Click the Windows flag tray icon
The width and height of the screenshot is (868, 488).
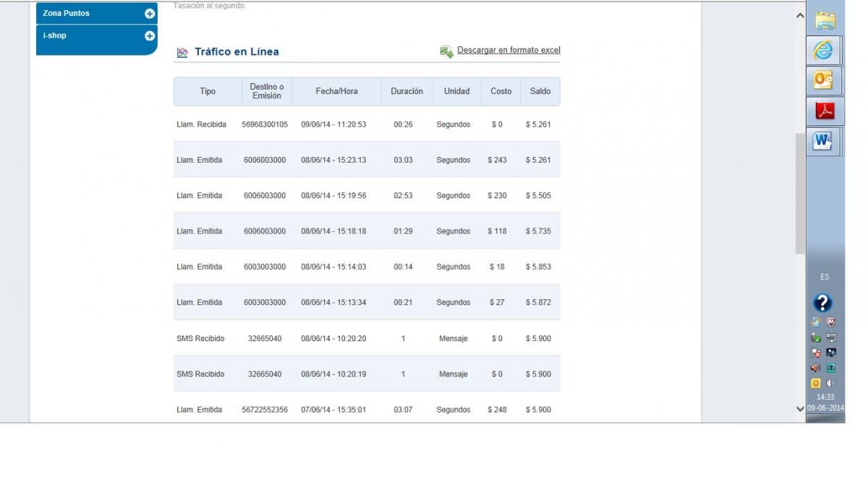point(816,322)
